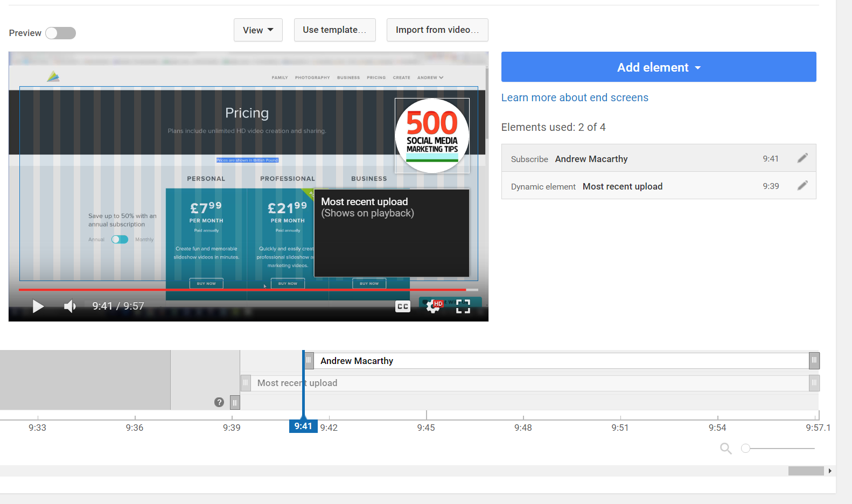Viewport: 852px width, 504px height.
Task: Click the horizontal scrollbar thumb
Action: click(806, 471)
